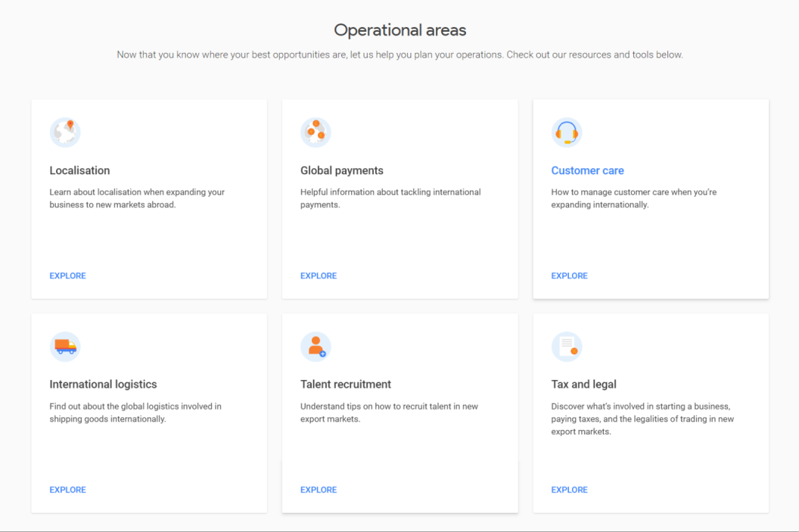
Task: Open the highlighted Customer care title
Action: [587, 170]
